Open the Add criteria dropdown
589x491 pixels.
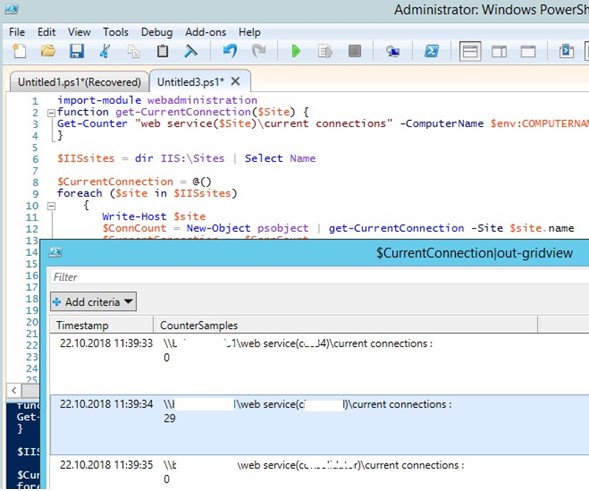point(93,302)
